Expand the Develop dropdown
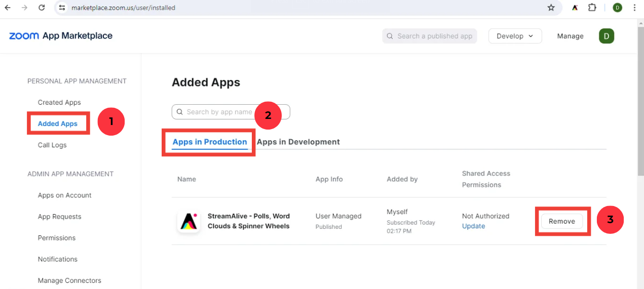The image size is (644, 289). coord(515,36)
